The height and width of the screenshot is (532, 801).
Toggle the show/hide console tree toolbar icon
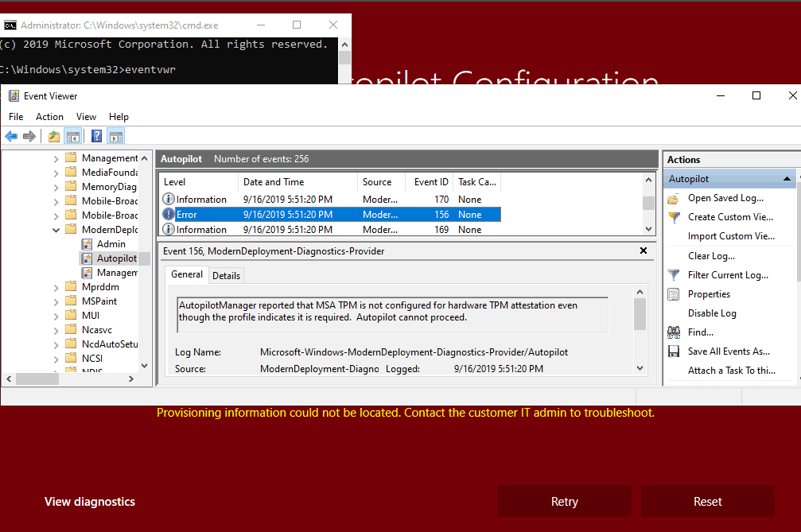click(x=73, y=136)
